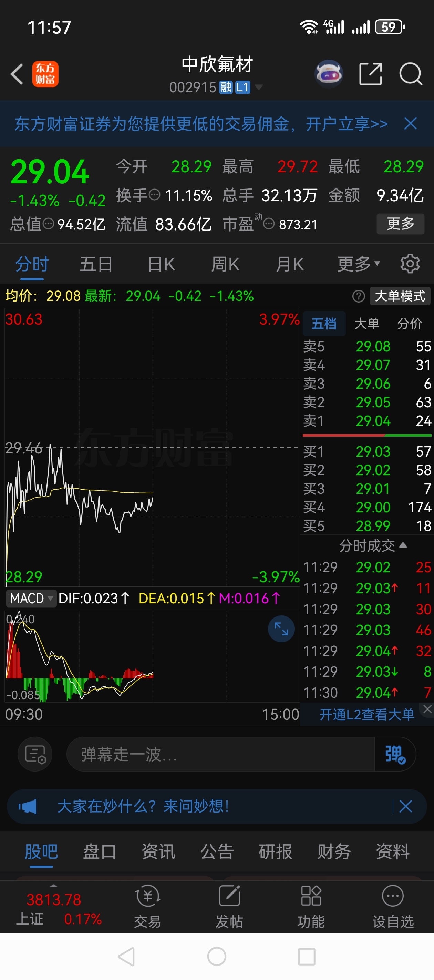
Task: Select the 分时 chart tab
Action: point(32,264)
